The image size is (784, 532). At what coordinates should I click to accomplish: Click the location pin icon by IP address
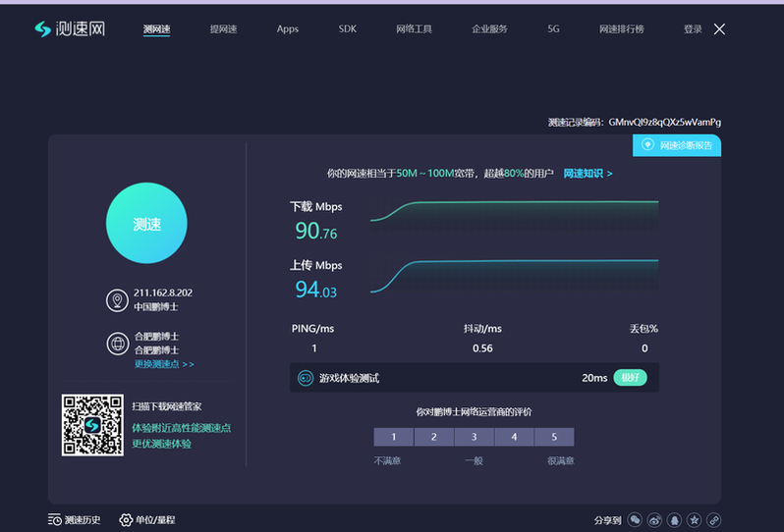[x=118, y=300]
